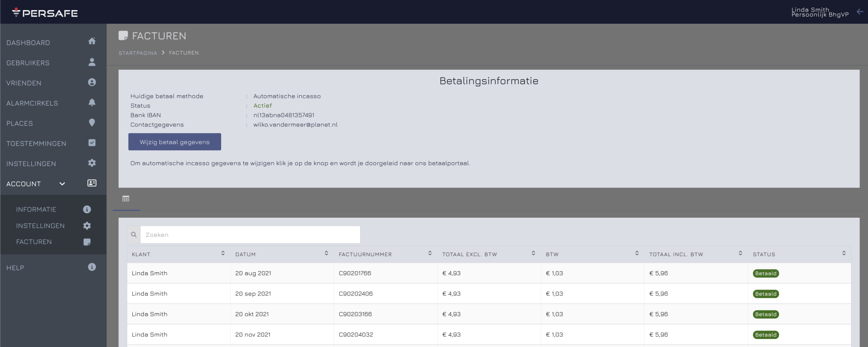The height and width of the screenshot is (347, 868).
Task: Click IBAN nl13abna0481357491
Action: (284, 115)
